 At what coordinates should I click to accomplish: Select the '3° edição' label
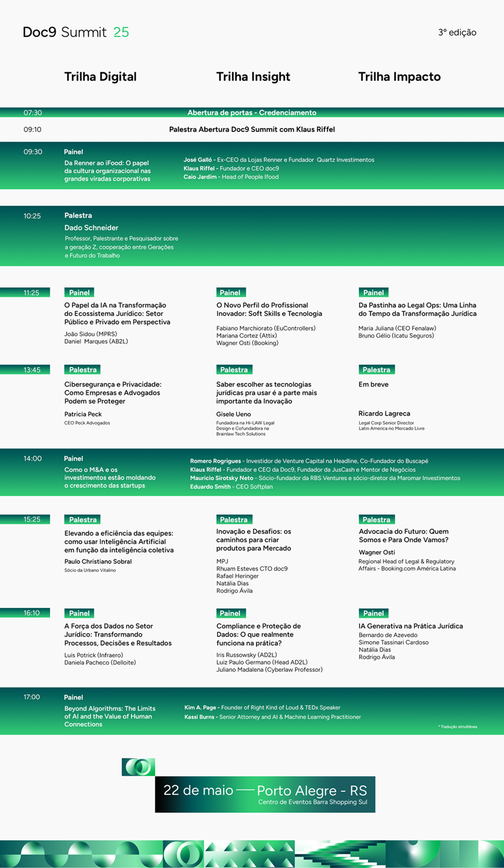click(x=457, y=32)
